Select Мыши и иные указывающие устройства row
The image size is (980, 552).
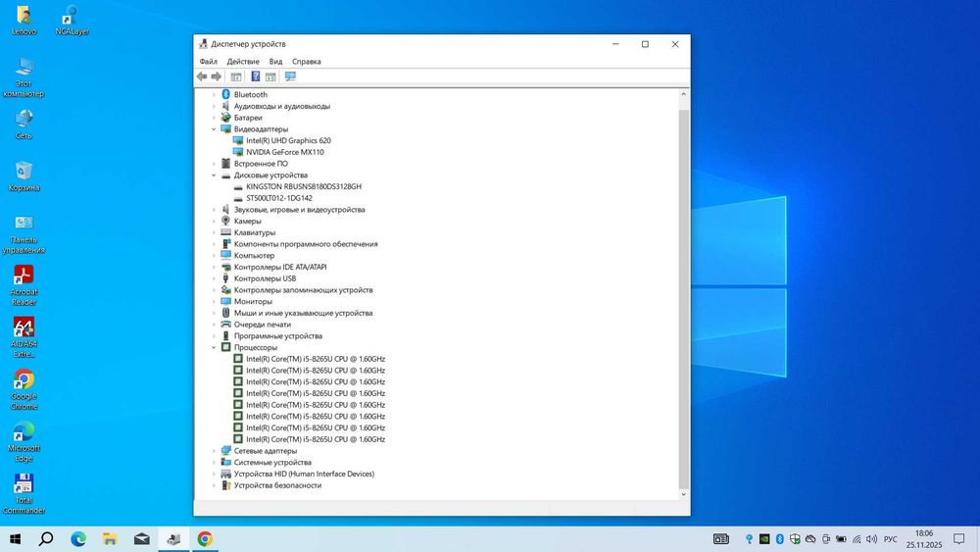pyautogui.click(x=303, y=313)
